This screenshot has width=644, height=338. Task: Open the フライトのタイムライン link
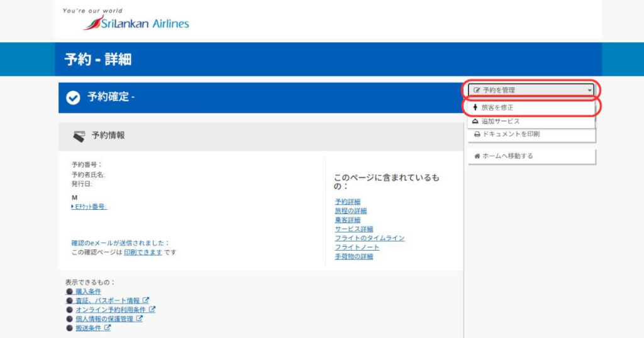(370, 238)
